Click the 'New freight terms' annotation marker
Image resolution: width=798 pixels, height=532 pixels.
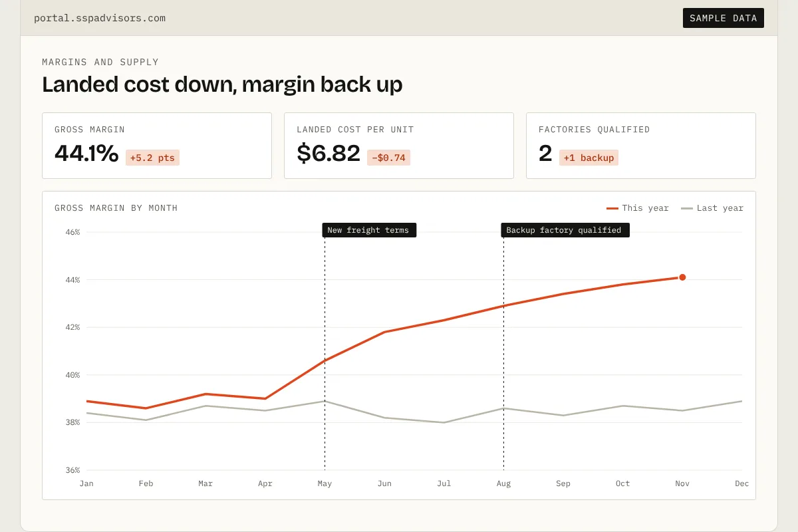click(x=369, y=230)
